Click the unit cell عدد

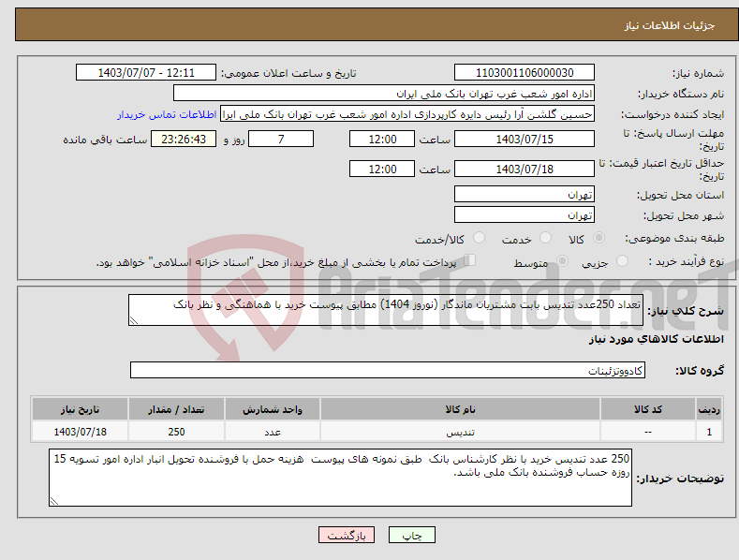pos(273,432)
